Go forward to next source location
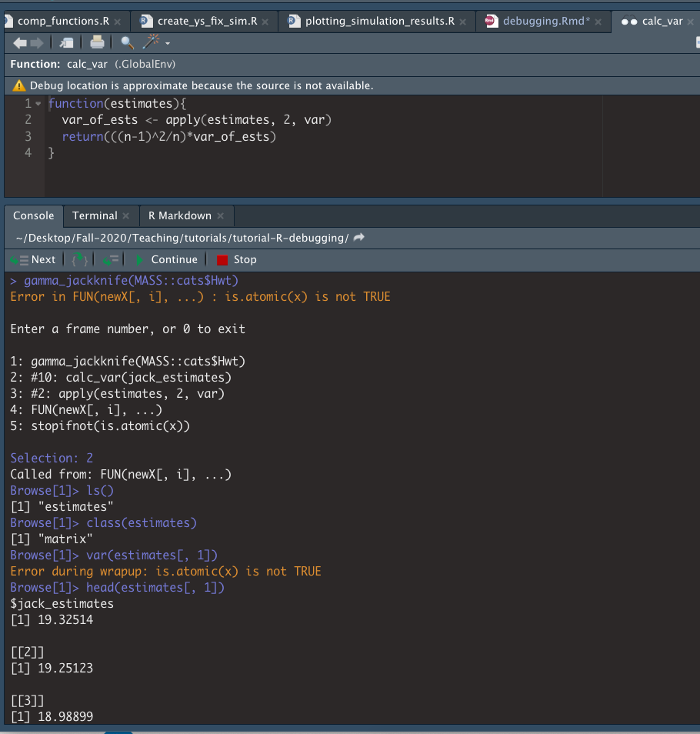 point(37,43)
